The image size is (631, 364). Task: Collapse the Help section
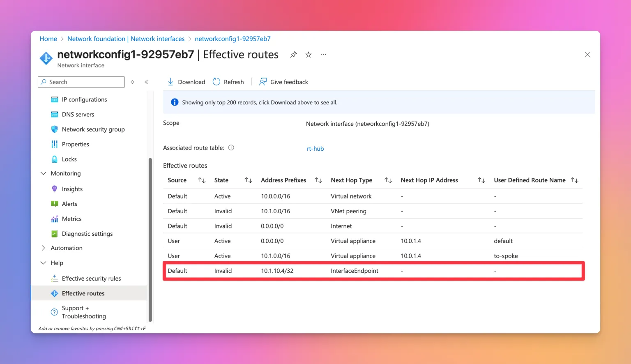click(44, 263)
